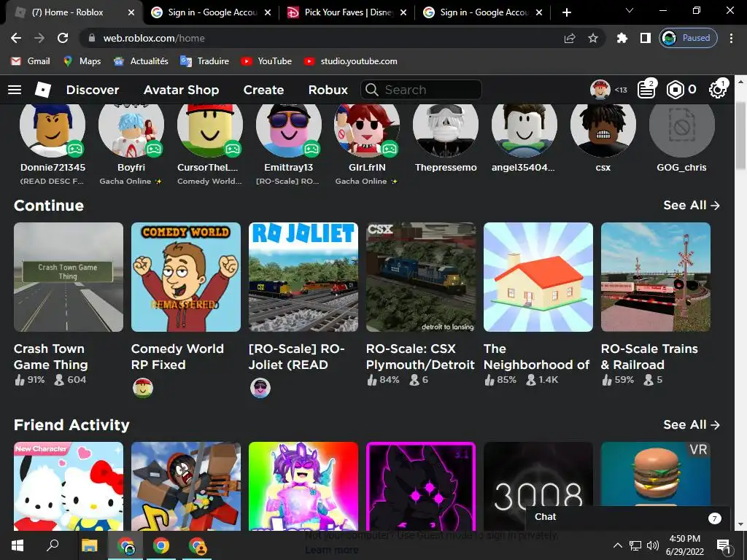The image size is (747, 560).
Task: Toggle Chrome side panel icon
Action: pos(646,38)
